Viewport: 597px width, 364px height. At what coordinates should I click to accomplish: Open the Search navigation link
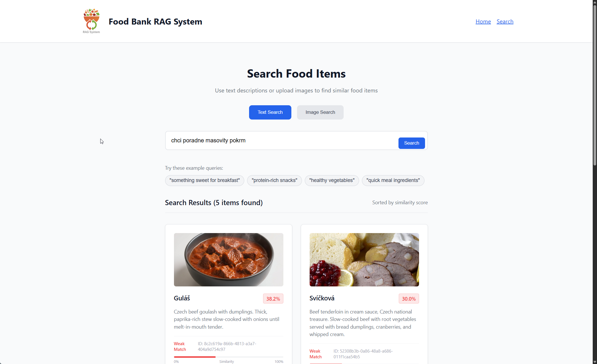coord(505,21)
